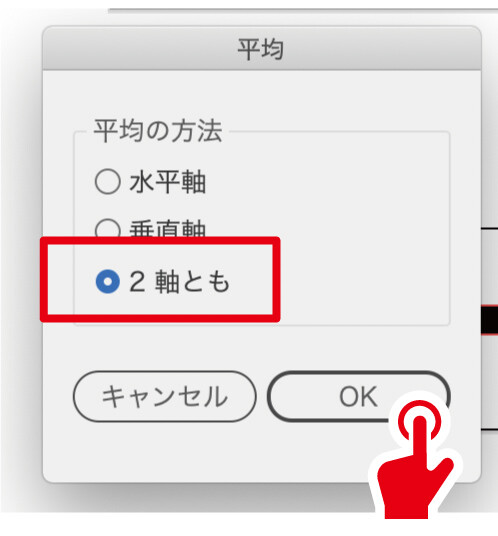Screen dimensions: 498x536
Task: Select the 垂直軸 radio button
Action: (x=150, y=227)
